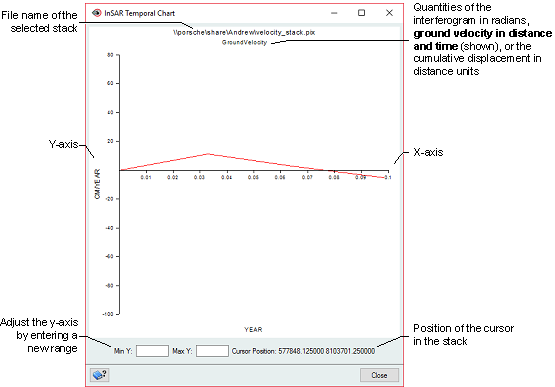Click the YEAR x-axis label
This screenshot has width=555, height=387.
253,329
